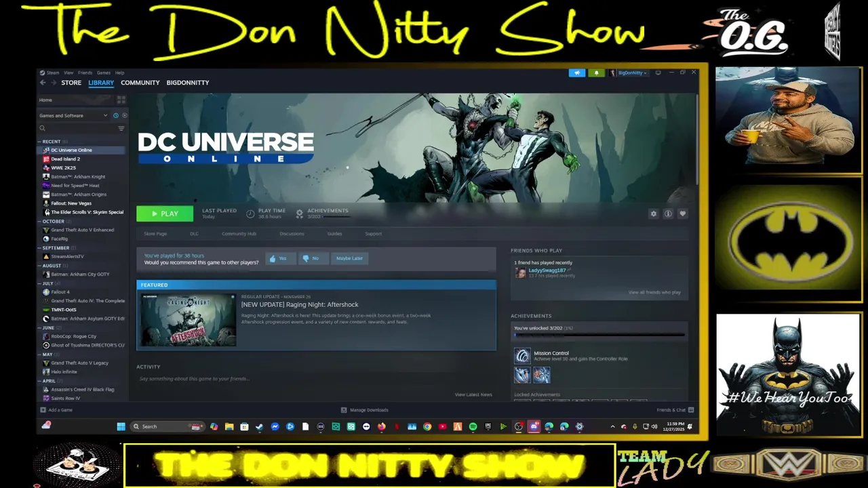868x488 pixels.
Task: Click the Google Chrome taskbar icon
Action: tap(427, 426)
